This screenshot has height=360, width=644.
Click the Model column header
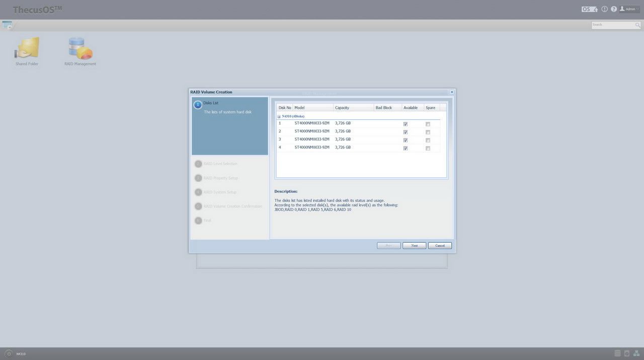click(313, 108)
